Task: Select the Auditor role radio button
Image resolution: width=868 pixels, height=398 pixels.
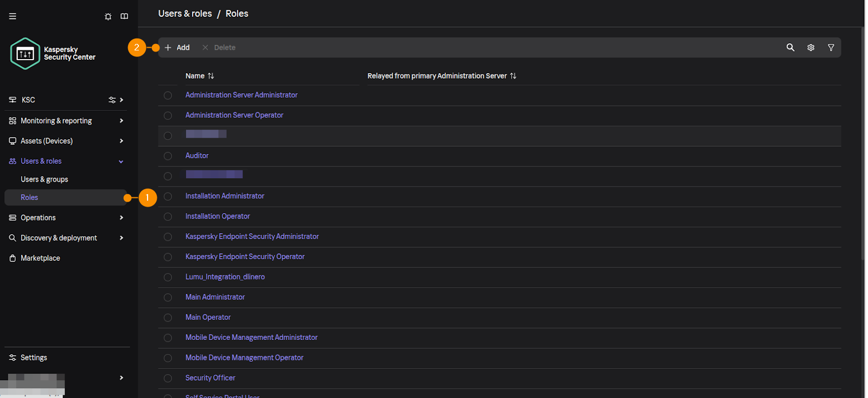Action: [168, 156]
